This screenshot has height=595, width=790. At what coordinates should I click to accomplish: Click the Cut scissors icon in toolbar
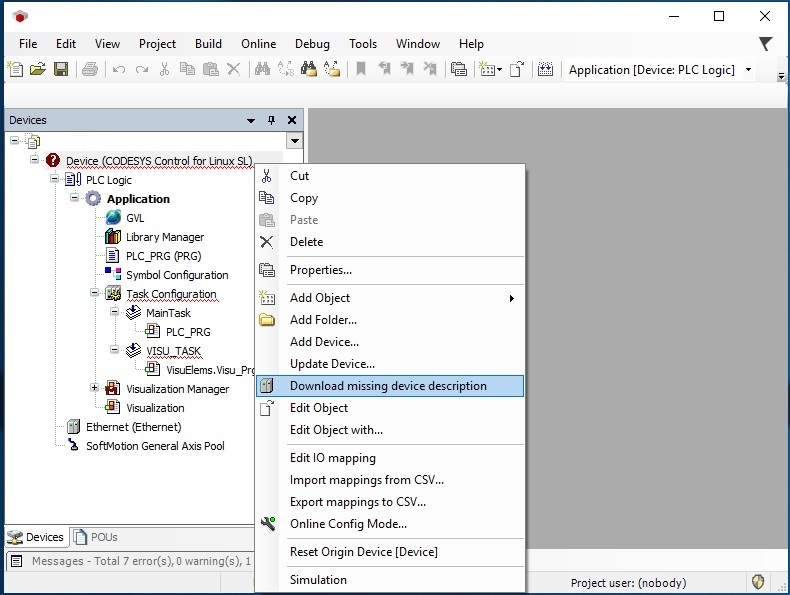click(164, 70)
